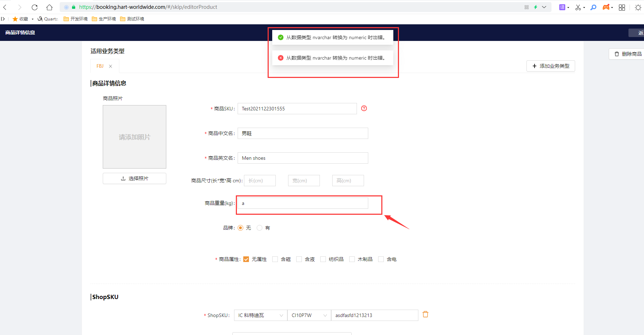Open the translate extension icon
Screen dimensions: 644x335
(x=562, y=7)
